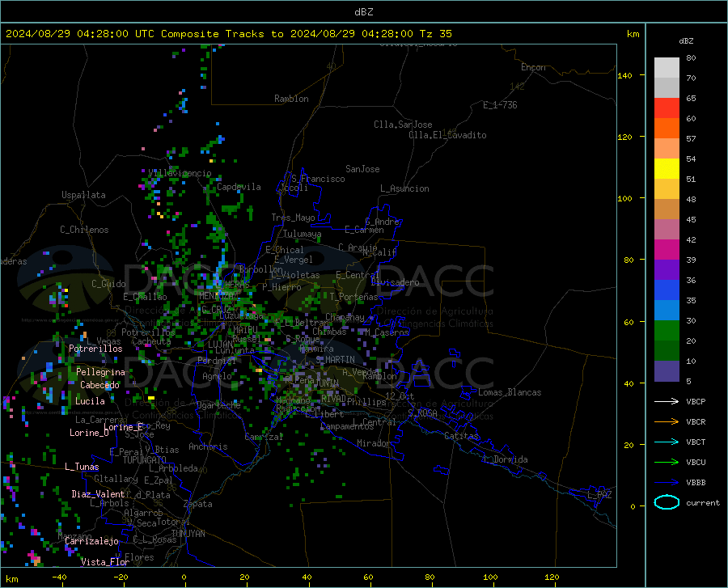Click the green VBCU arrow icon

[667, 463]
